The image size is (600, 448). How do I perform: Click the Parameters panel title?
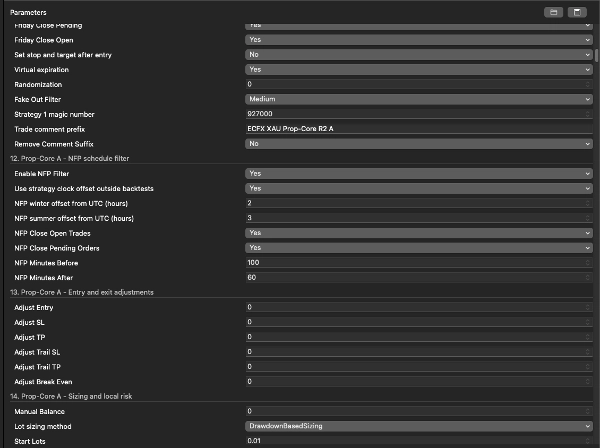click(x=28, y=13)
